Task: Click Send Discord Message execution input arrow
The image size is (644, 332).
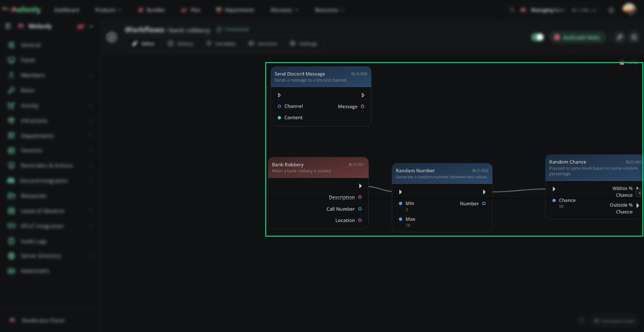Action: click(279, 95)
